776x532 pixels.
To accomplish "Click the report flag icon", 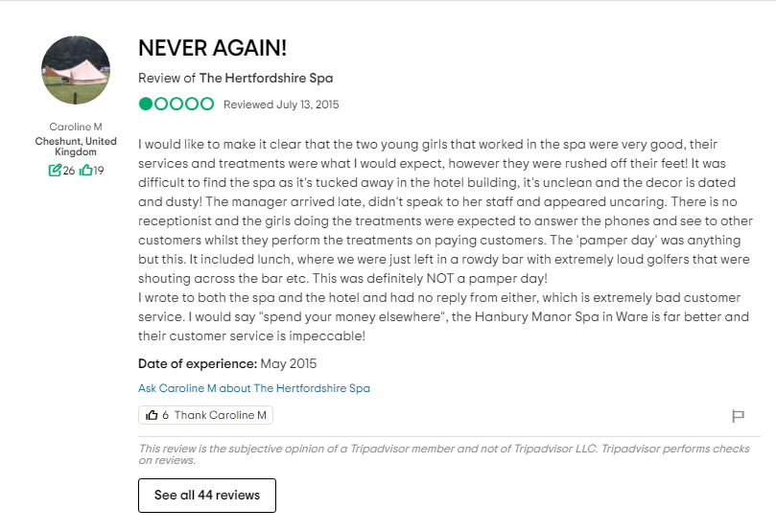I will click(x=738, y=416).
